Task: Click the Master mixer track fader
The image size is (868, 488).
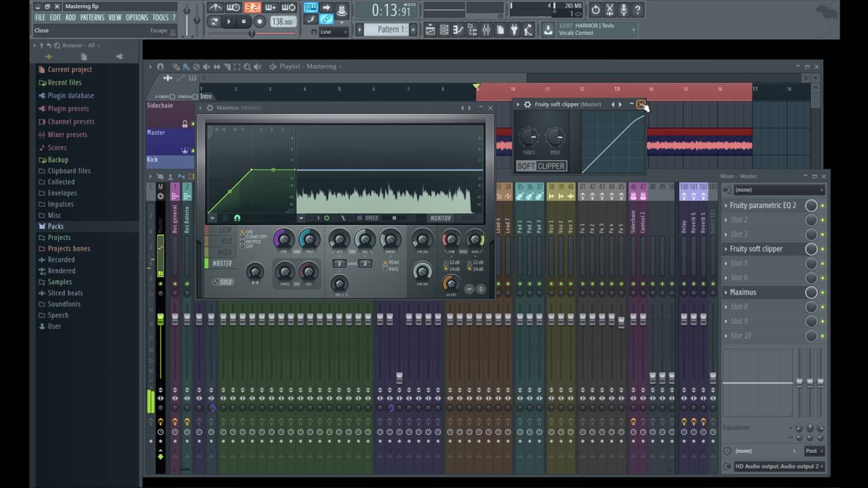Action: click(x=161, y=319)
